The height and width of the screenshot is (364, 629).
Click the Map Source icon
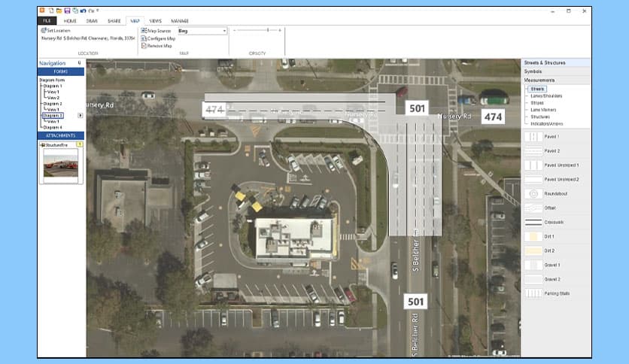pyautogui.click(x=144, y=31)
